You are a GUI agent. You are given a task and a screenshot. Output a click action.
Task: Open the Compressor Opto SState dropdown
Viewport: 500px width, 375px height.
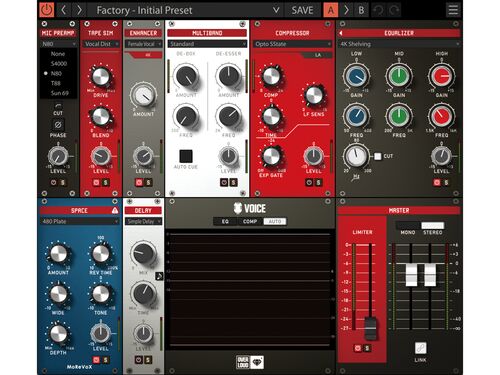[x=292, y=44]
